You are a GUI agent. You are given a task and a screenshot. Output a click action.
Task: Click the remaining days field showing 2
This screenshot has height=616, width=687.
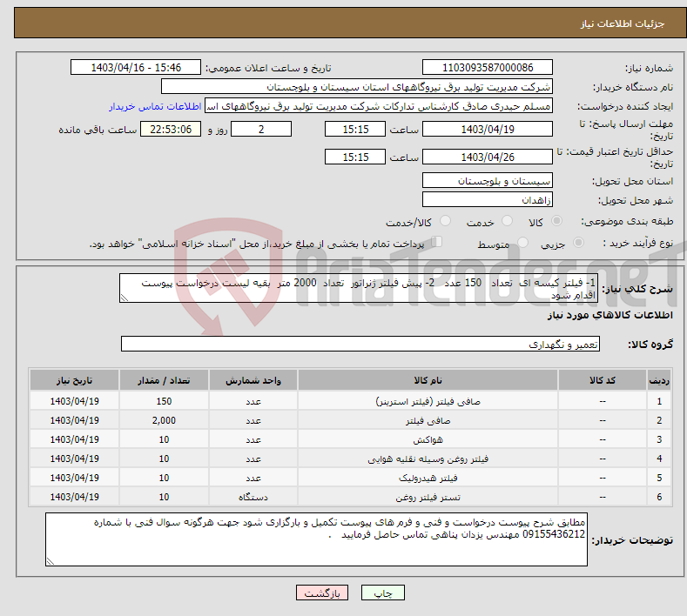(261, 129)
